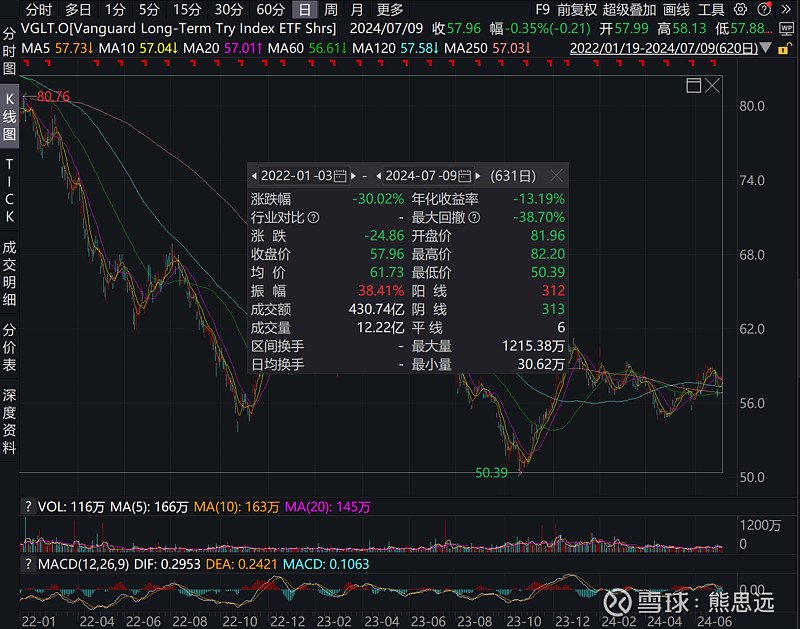This screenshot has height=629, width=800.
Task: Open 分价表 in left sidebar
Action: tap(9, 347)
